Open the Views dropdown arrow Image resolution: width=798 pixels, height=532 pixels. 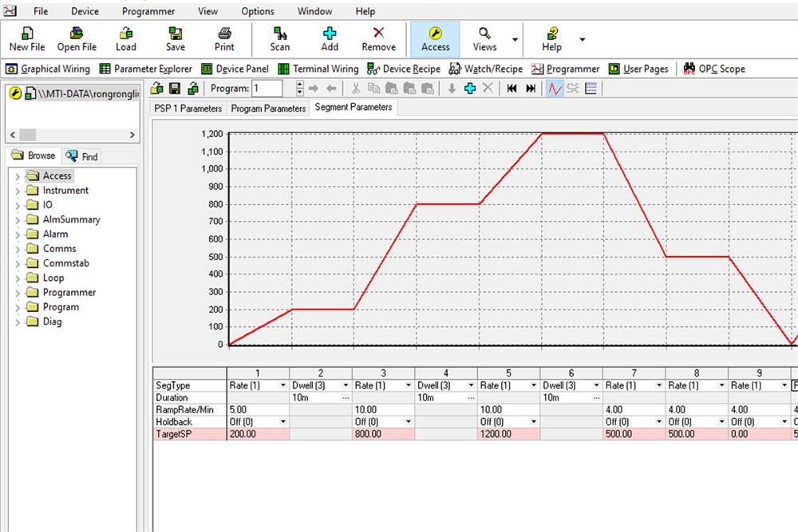tap(515, 39)
